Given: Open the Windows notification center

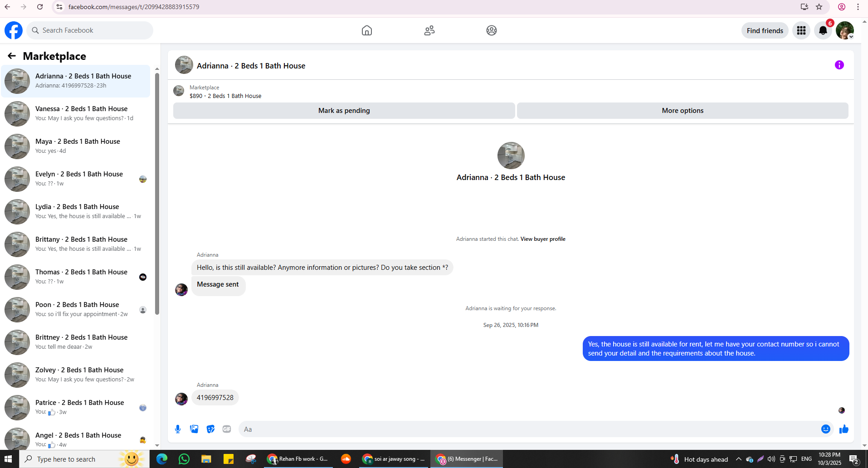Looking at the screenshot, I should [854, 459].
